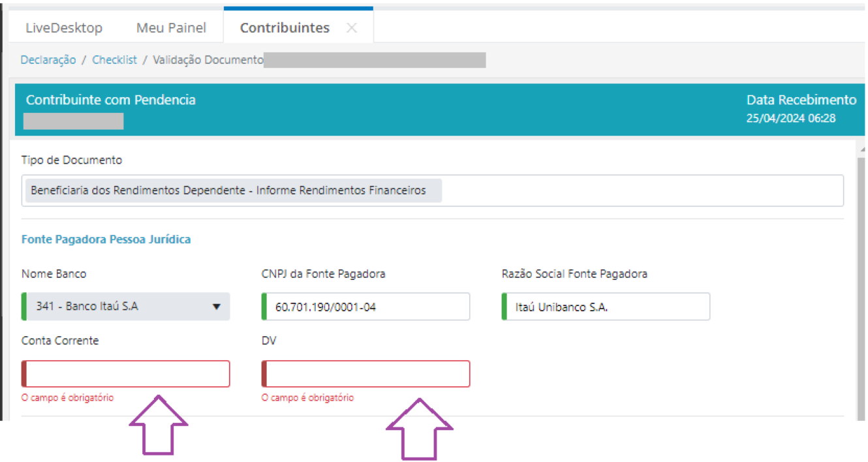Open the Checklist breadcrumb link
This screenshot has width=868, height=462.
pyautogui.click(x=115, y=59)
